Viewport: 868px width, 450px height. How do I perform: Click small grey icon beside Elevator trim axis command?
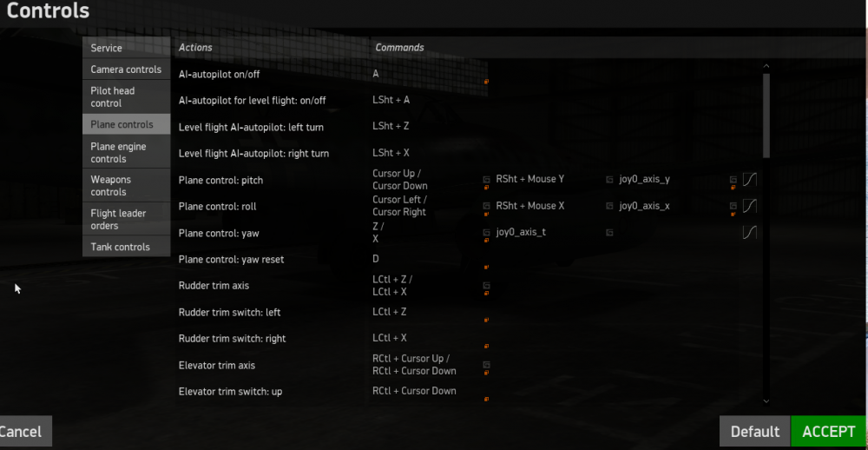point(487,365)
